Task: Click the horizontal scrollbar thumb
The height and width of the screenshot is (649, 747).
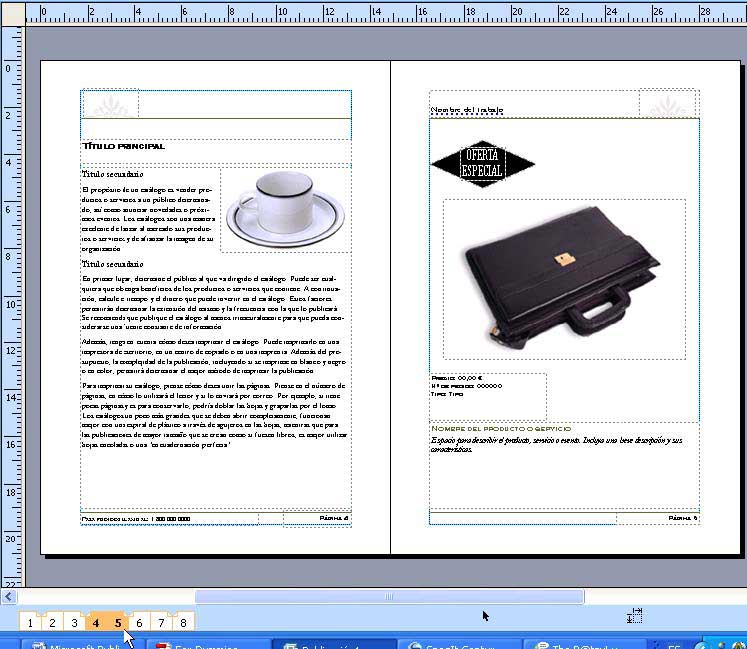Action: click(x=389, y=596)
